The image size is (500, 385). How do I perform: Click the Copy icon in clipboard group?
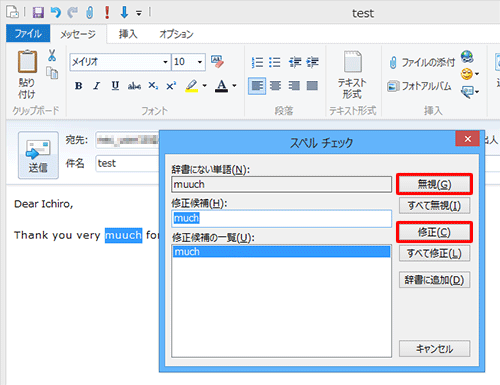click(52, 72)
